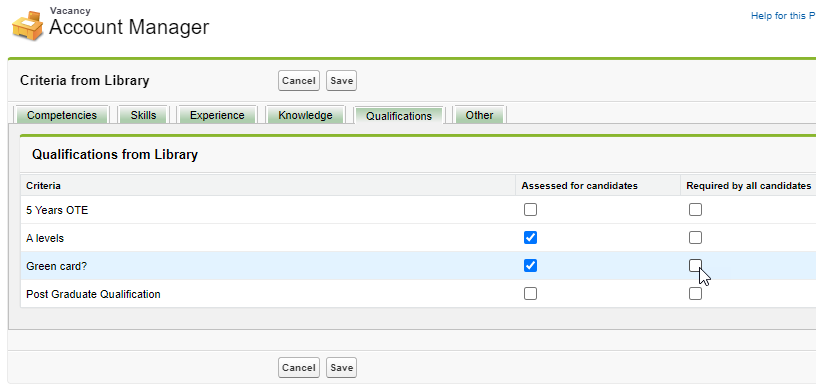
Task: Check Assessed for candidates for 5 Years OTE
Action: [530, 210]
